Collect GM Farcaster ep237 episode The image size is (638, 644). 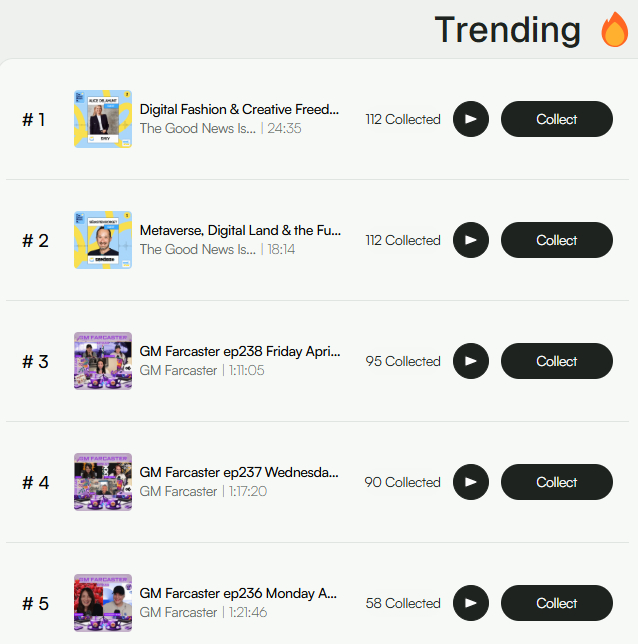pyautogui.click(x=556, y=482)
